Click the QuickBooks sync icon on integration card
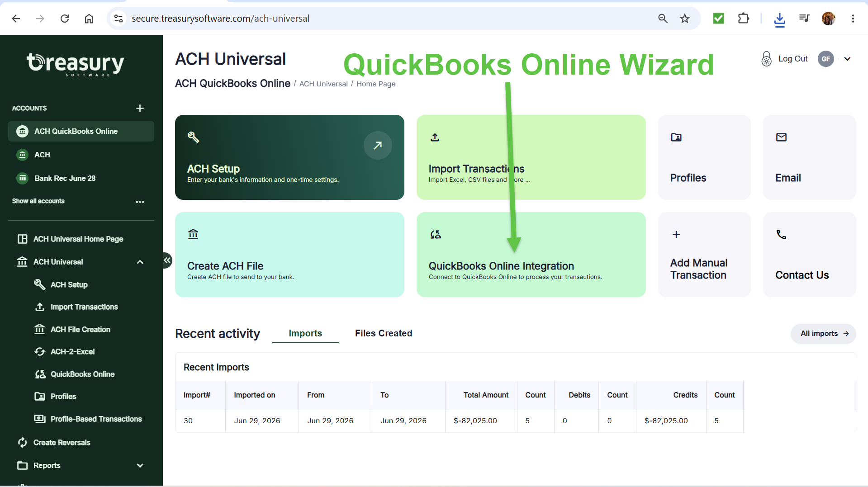The height and width of the screenshot is (487, 868). 435,234
